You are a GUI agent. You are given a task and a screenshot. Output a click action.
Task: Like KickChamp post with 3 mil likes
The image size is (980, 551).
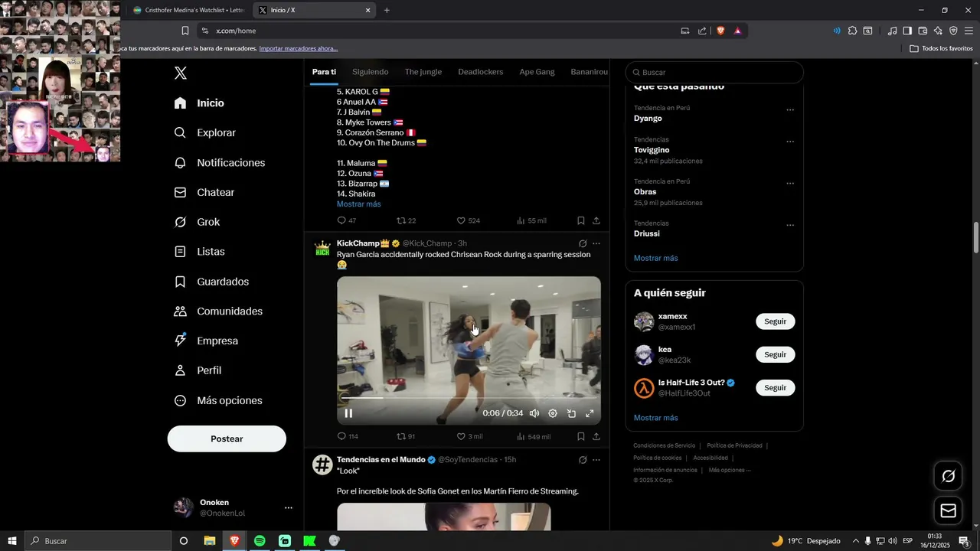pos(469,436)
